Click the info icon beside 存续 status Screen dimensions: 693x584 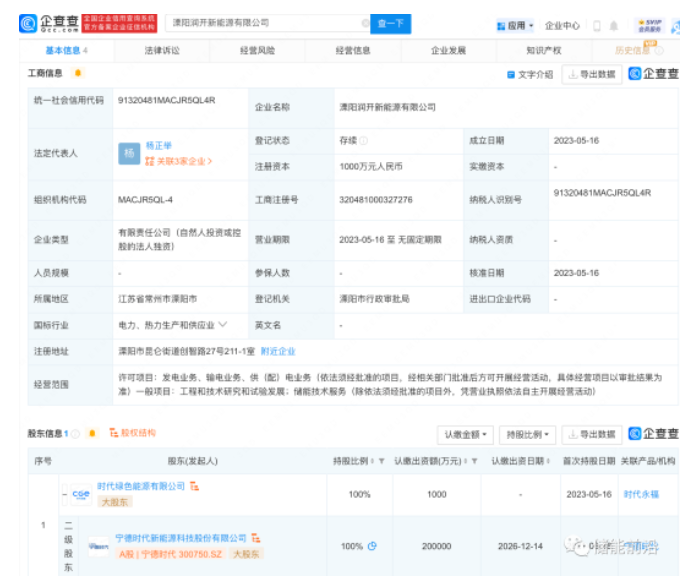tap(363, 141)
